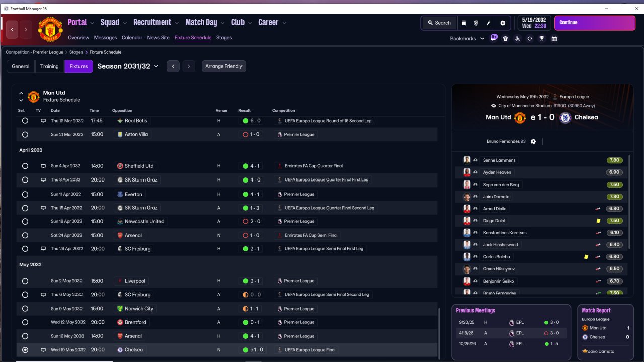
Task: Select the Sheffield Utd fixture radio button
Action: [25, 166]
